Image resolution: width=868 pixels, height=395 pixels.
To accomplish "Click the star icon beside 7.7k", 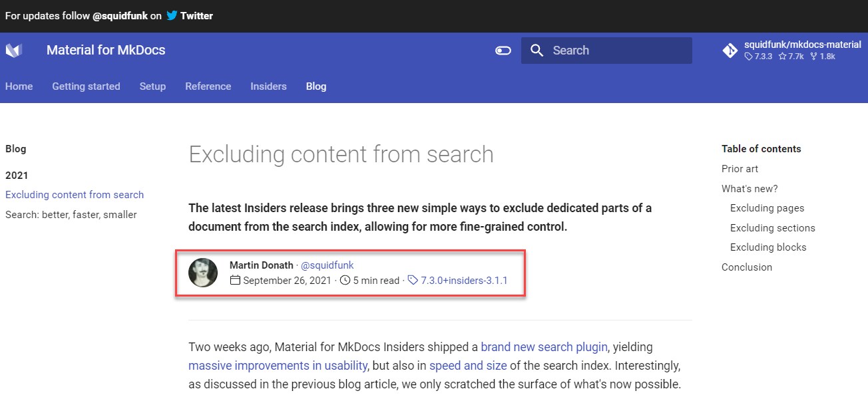I will pyautogui.click(x=782, y=57).
